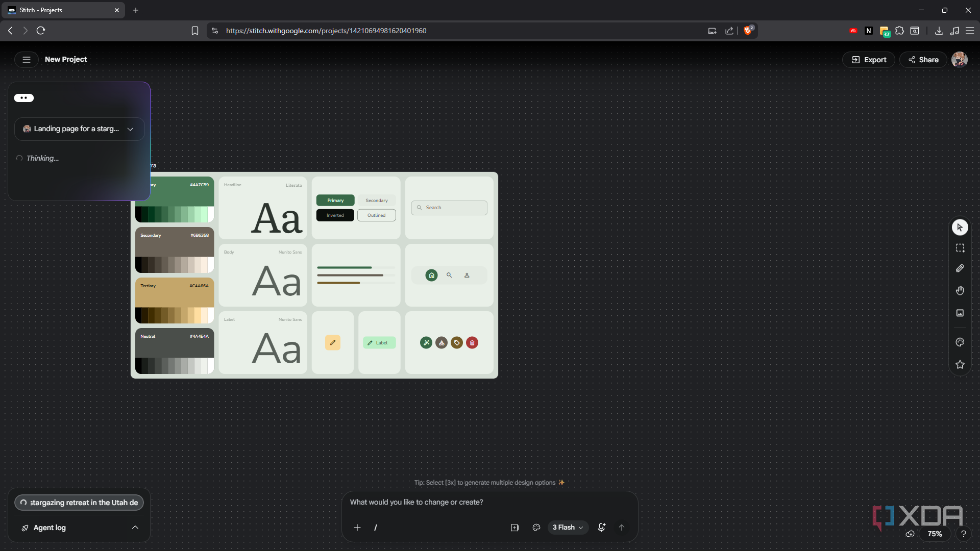This screenshot has height=551, width=980.
Task: Click the slash command icon in the prompt box
Action: [x=376, y=528]
